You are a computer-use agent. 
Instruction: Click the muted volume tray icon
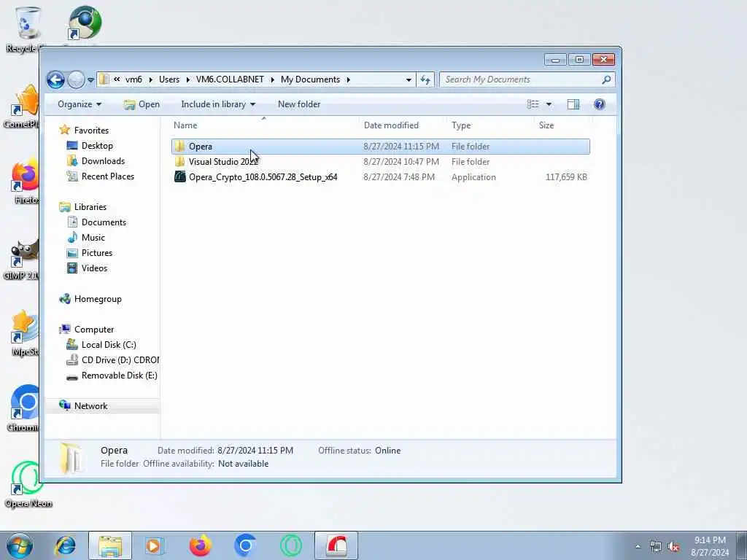click(x=673, y=546)
